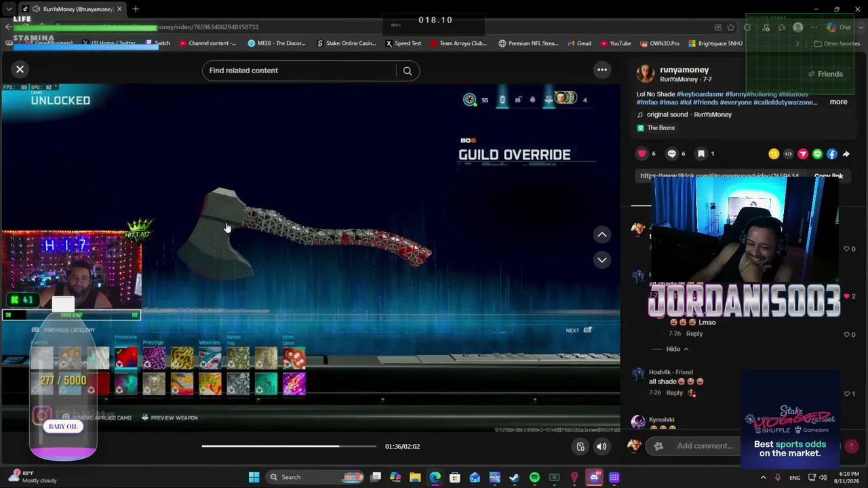Open the 'Channel content' YouTube bookmark
Image resolution: width=868 pixels, height=488 pixels.
click(x=208, y=43)
